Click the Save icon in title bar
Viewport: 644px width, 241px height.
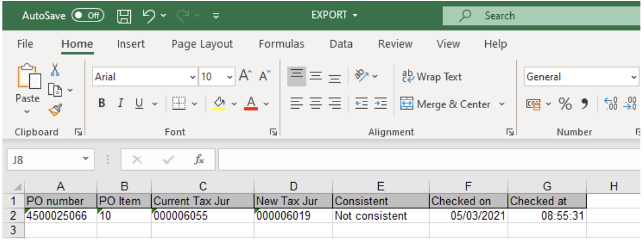point(124,16)
